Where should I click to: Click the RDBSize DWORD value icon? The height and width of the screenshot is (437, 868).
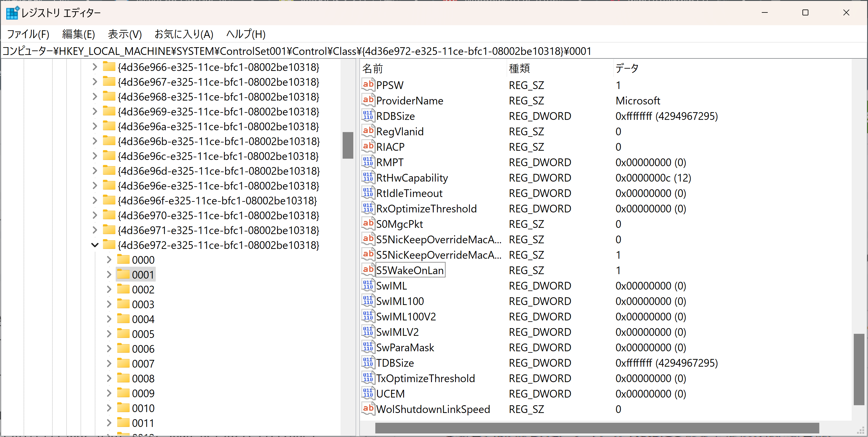coord(368,116)
